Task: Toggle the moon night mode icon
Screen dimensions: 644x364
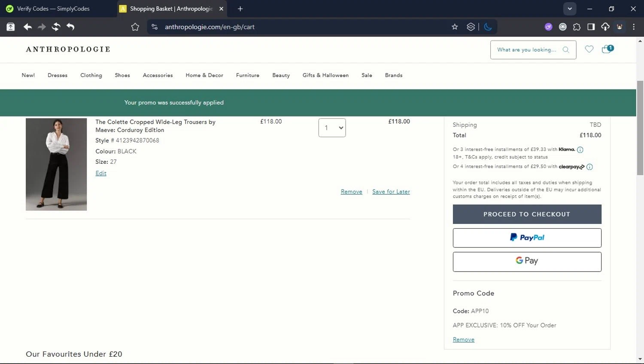Action: tap(488, 27)
